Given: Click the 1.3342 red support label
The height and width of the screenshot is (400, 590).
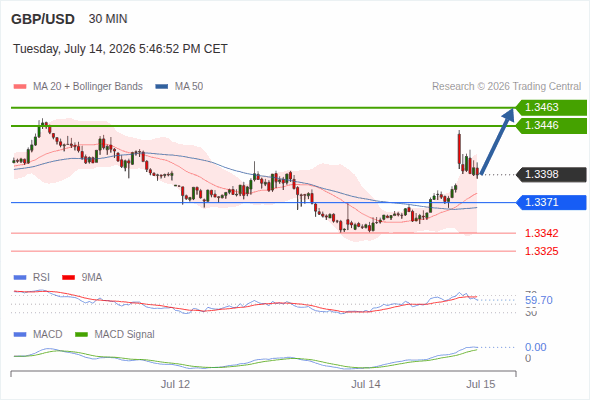Looking at the screenshot, I should click(x=541, y=233).
